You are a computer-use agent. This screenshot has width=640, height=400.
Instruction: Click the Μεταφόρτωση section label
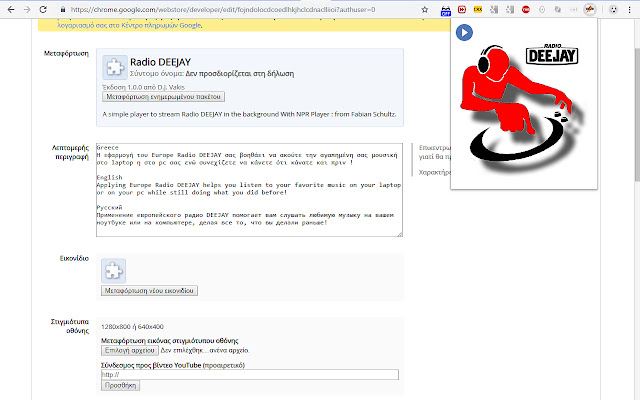point(66,53)
